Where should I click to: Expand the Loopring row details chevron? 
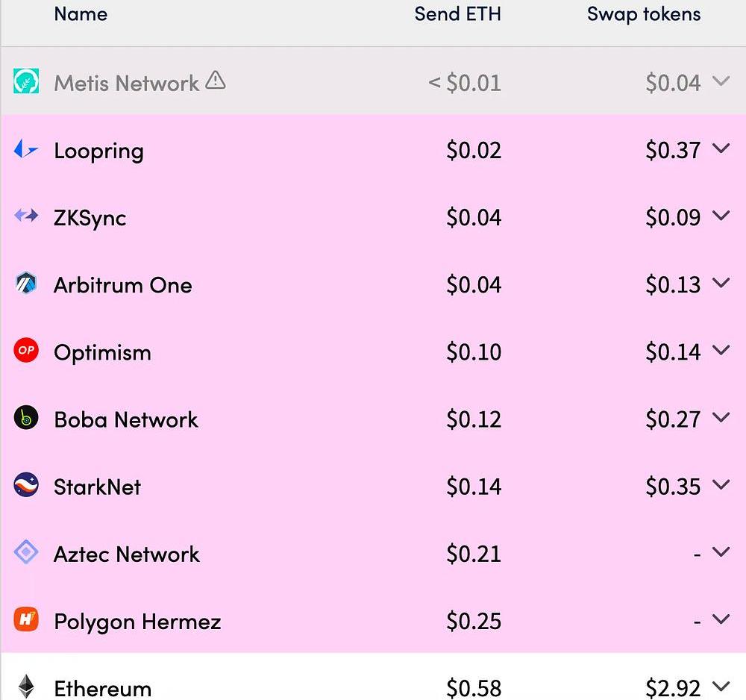point(721,149)
